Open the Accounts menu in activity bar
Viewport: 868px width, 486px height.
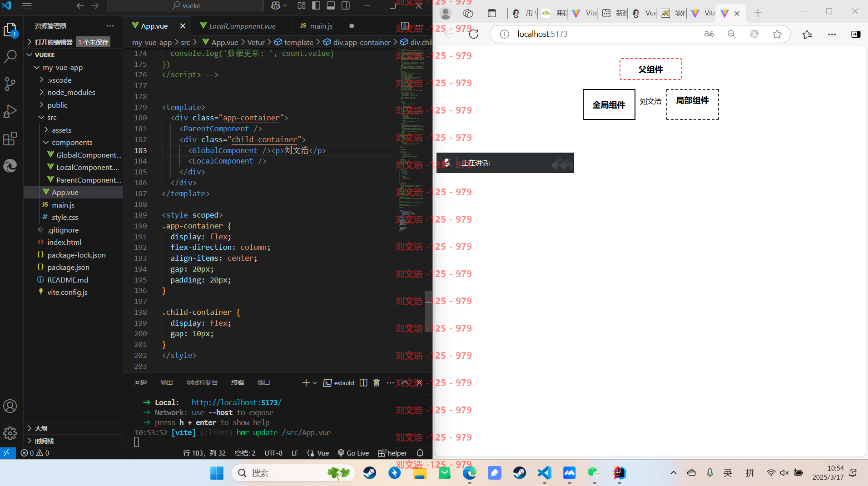(x=10, y=406)
